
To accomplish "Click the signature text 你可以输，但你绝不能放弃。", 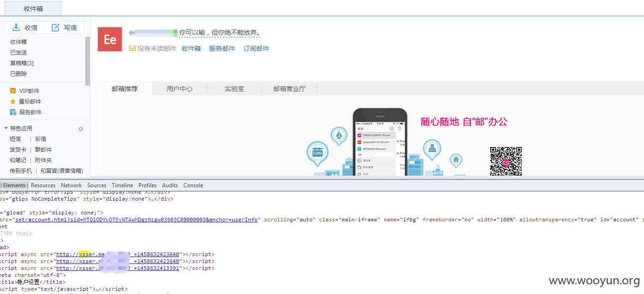I will [220, 33].
